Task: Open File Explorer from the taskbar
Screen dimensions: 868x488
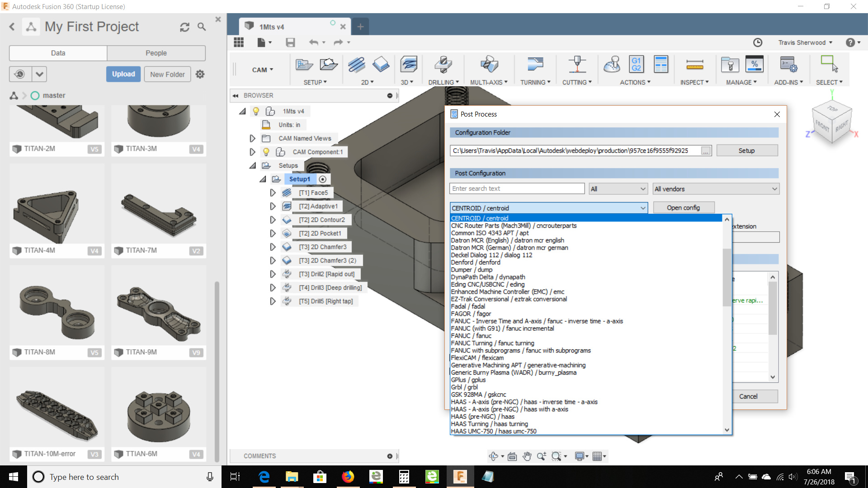Action: coord(292,477)
